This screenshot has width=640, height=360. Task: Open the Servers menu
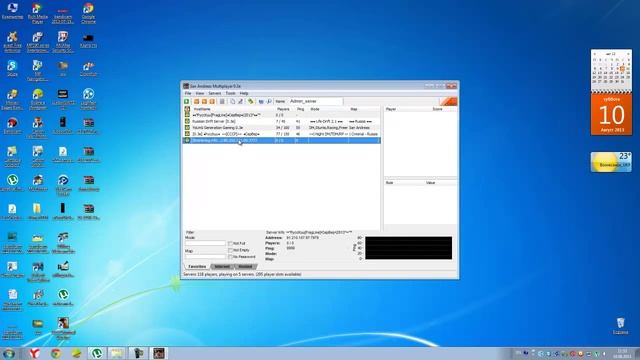(215, 93)
